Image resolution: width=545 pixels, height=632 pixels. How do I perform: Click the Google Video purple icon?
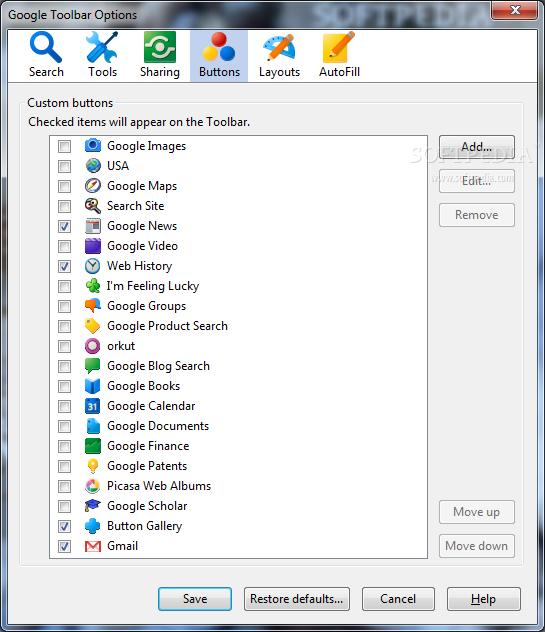[x=93, y=246]
